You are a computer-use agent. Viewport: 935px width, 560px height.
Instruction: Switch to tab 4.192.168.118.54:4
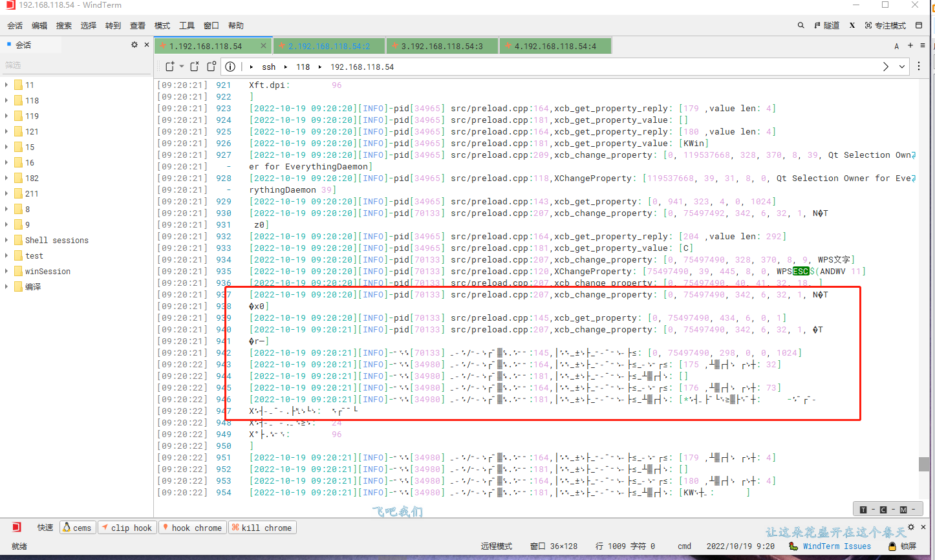[x=555, y=46]
